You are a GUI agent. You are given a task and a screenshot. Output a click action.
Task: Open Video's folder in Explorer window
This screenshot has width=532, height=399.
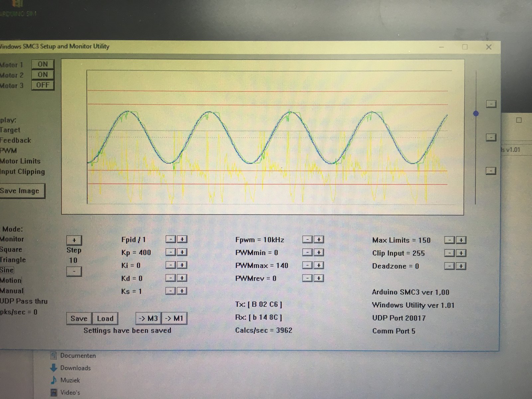65,392
